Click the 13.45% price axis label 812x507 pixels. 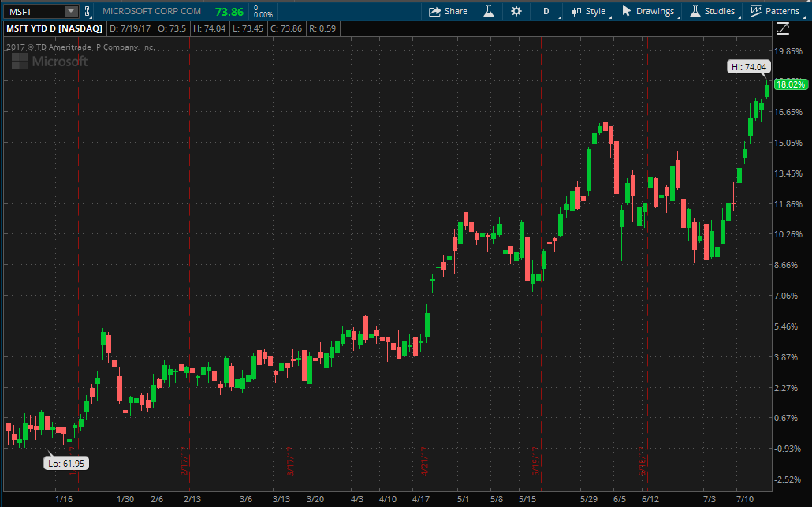pyautogui.click(x=788, y=173)
